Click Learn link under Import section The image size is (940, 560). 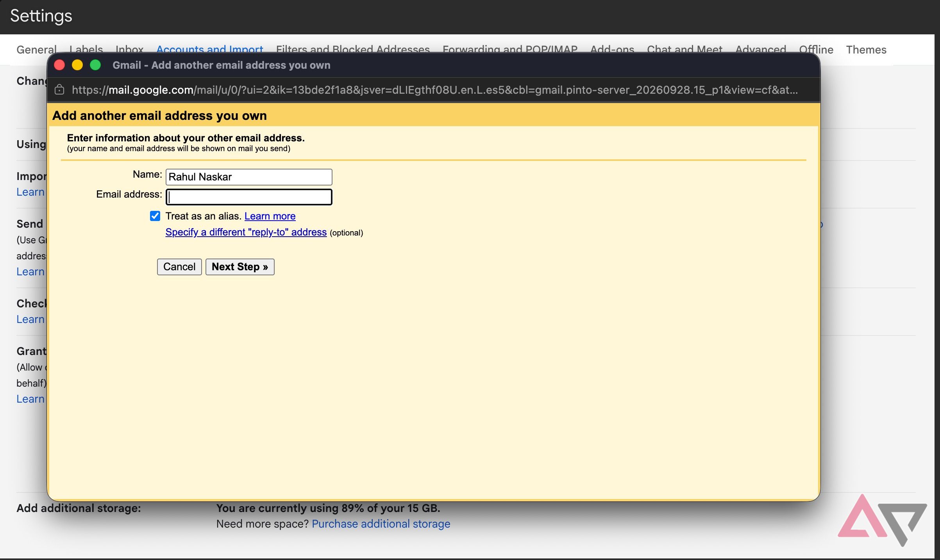click(30, 192)
